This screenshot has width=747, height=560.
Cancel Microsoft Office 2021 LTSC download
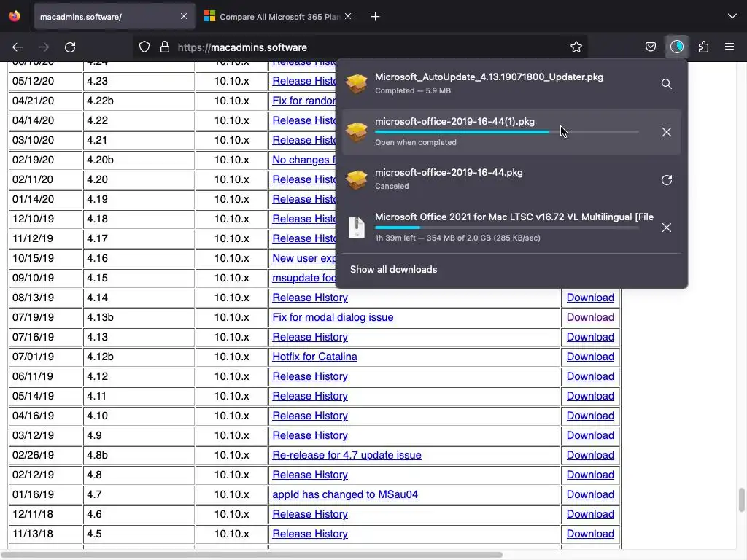(x=667, y=227)
